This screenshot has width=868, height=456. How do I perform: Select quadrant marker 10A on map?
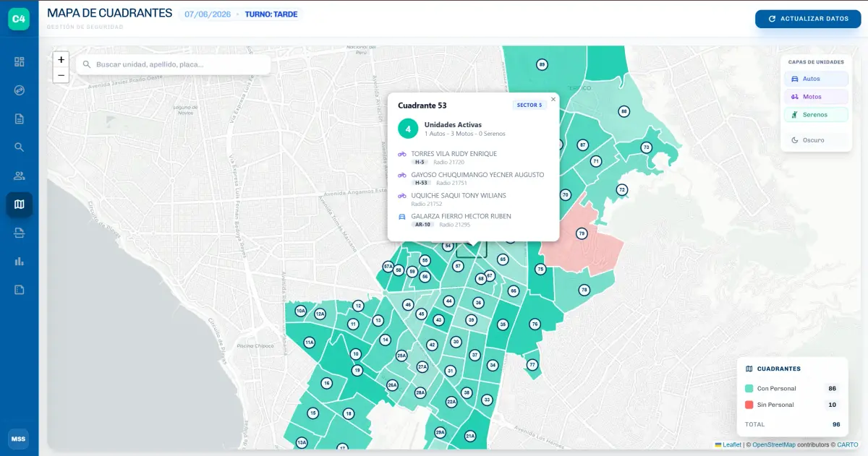tap(301, 311)
